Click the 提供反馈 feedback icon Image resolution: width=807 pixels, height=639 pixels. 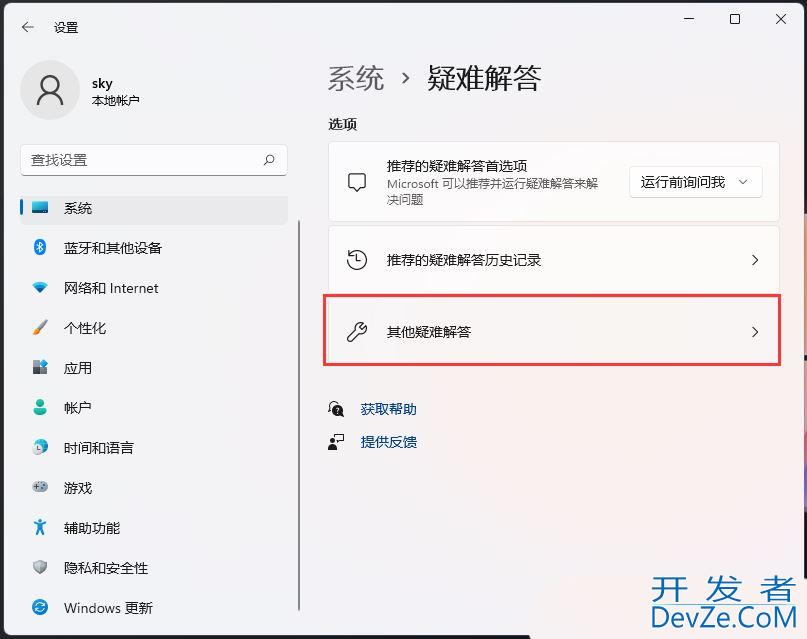coord(336,442)
